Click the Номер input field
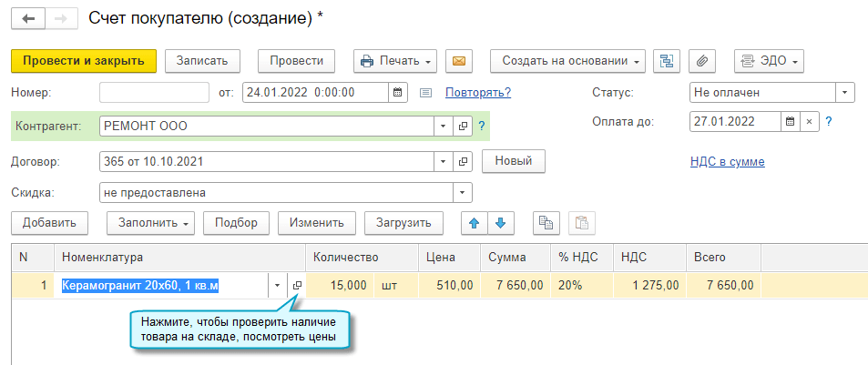The image size is (868, 365). 154,92
